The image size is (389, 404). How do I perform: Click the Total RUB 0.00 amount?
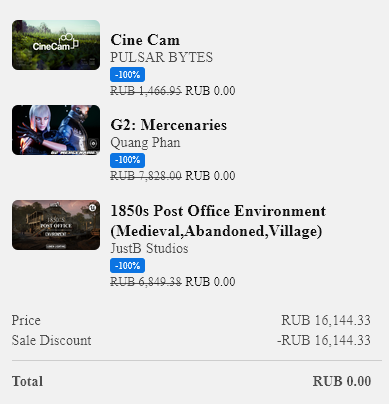(x=342, y=381)
